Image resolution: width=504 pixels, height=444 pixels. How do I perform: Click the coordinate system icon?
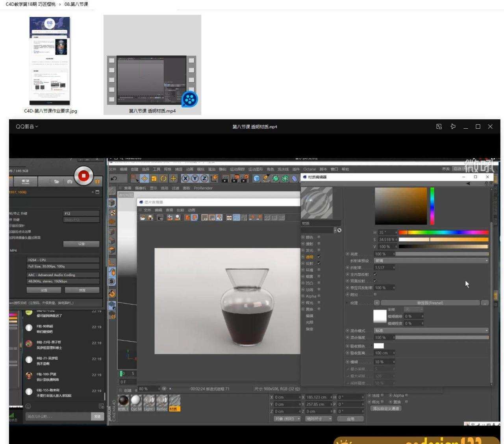(214, 178)
